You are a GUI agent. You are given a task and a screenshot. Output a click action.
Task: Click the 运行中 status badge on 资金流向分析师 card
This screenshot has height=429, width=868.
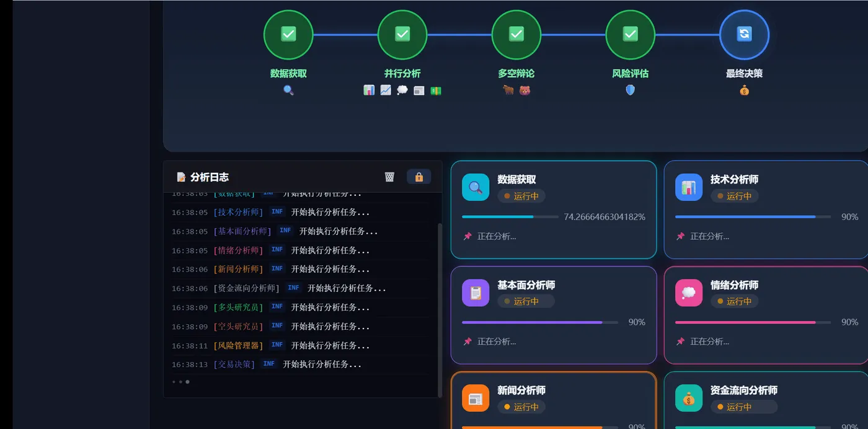point(744,407)
